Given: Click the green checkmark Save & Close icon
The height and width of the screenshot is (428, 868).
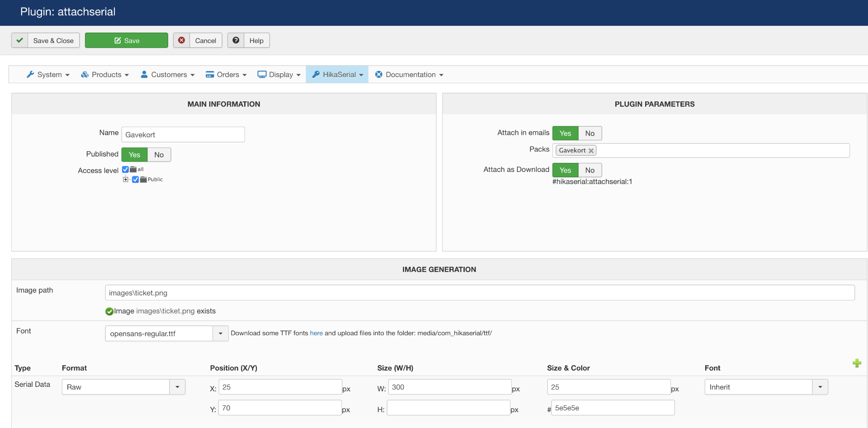Looking at the screenshot, I should 20,40.
